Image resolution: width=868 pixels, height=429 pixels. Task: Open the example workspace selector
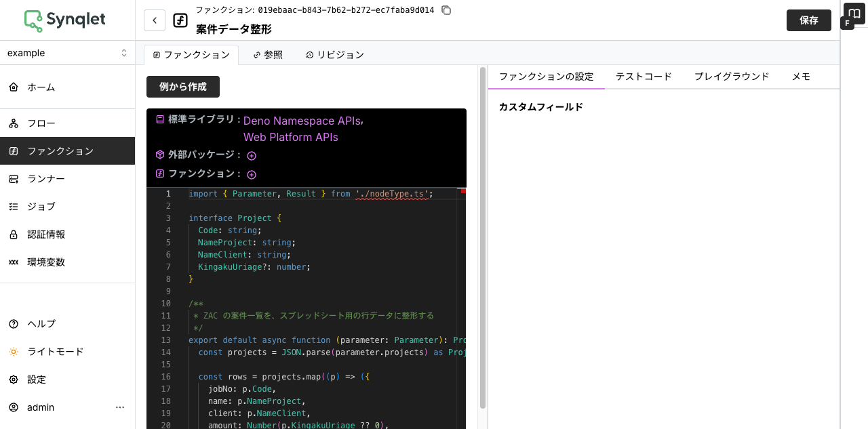67,53
